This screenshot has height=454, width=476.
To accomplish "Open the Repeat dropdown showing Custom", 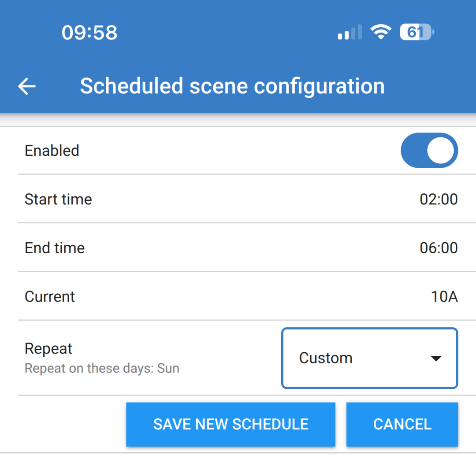I will [x=369, y=358].
